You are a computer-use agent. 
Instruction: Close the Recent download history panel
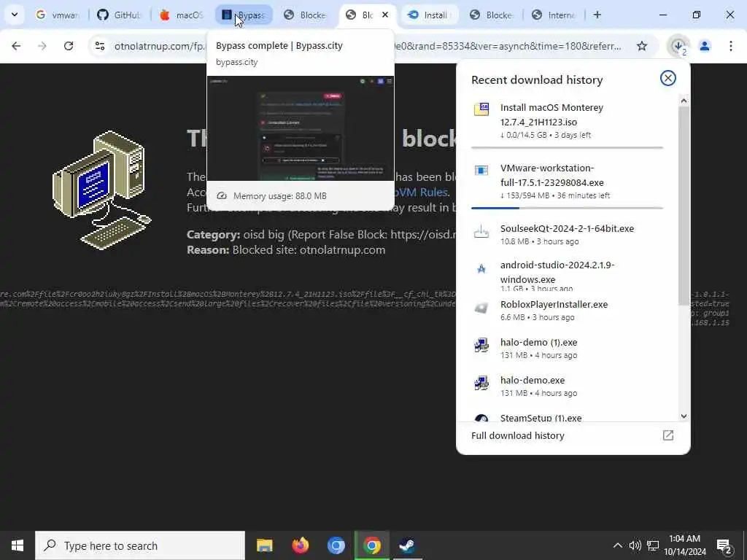(668, 78)
